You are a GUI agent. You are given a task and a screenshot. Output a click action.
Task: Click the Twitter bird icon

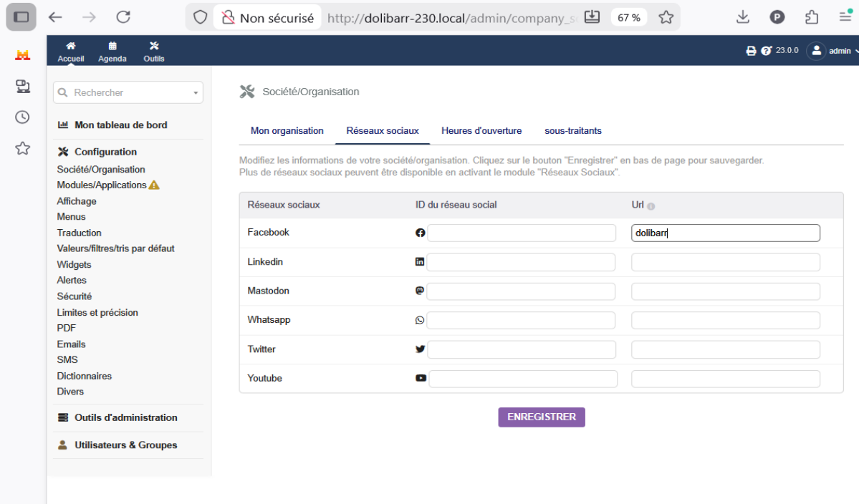(421, 349)
